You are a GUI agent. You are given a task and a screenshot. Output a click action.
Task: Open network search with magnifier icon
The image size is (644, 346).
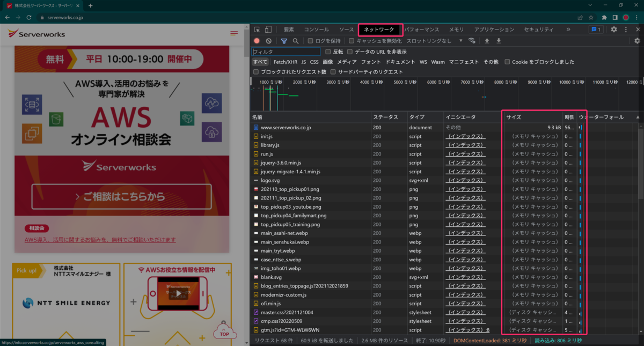tap(295, 41)
